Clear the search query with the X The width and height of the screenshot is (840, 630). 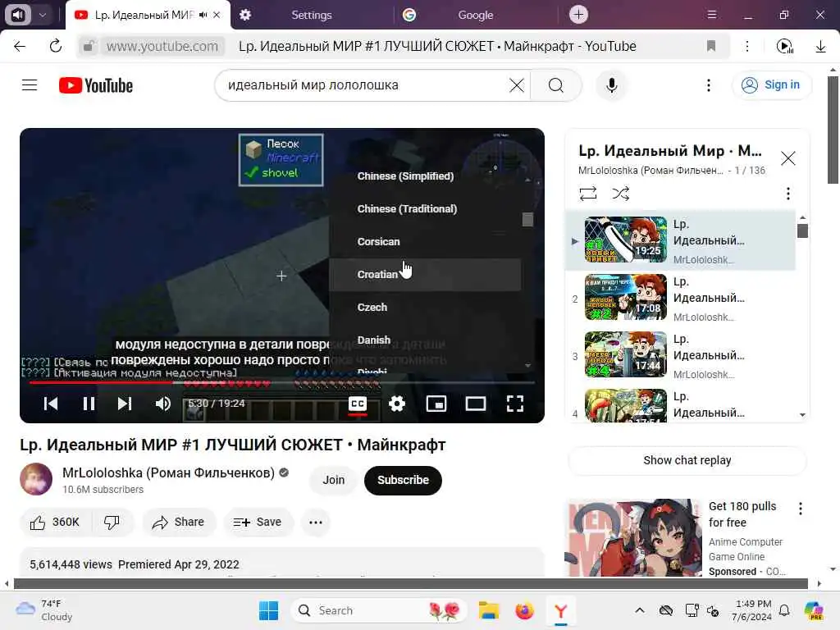[517, 85]
